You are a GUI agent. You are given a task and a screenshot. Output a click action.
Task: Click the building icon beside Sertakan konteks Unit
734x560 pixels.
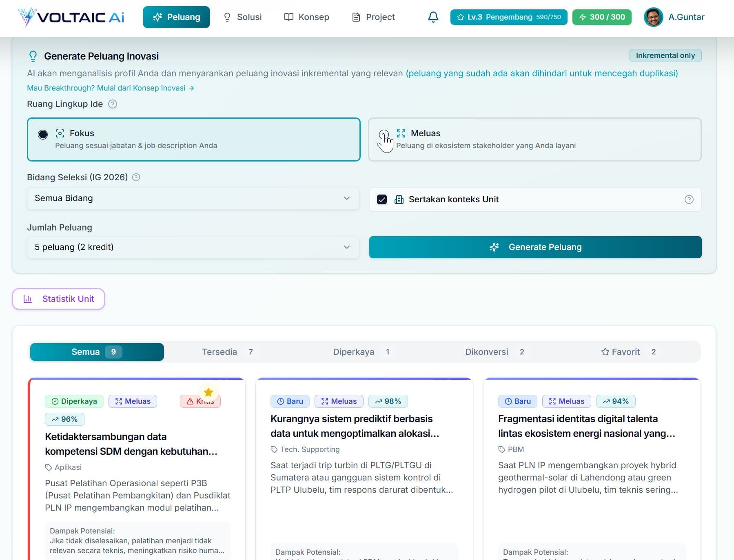(x=399, y=199)
